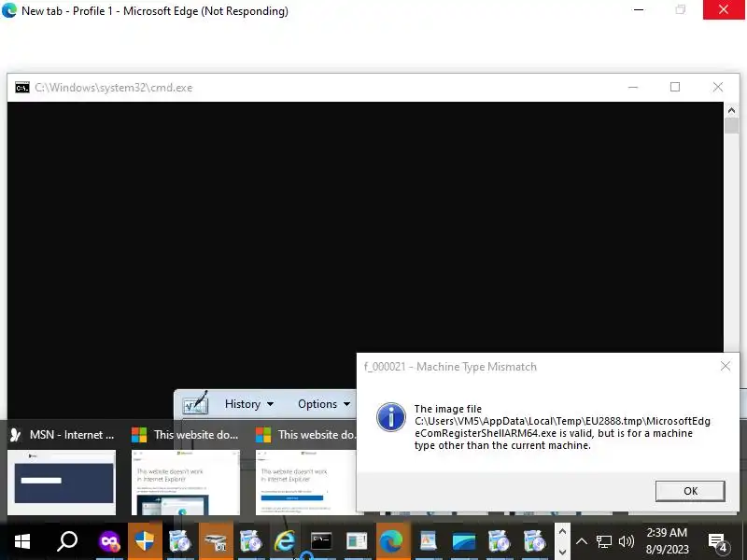Select the MSN - Internet preview thumbnail
Screen dimensions: 747x560
coord(62,483)
